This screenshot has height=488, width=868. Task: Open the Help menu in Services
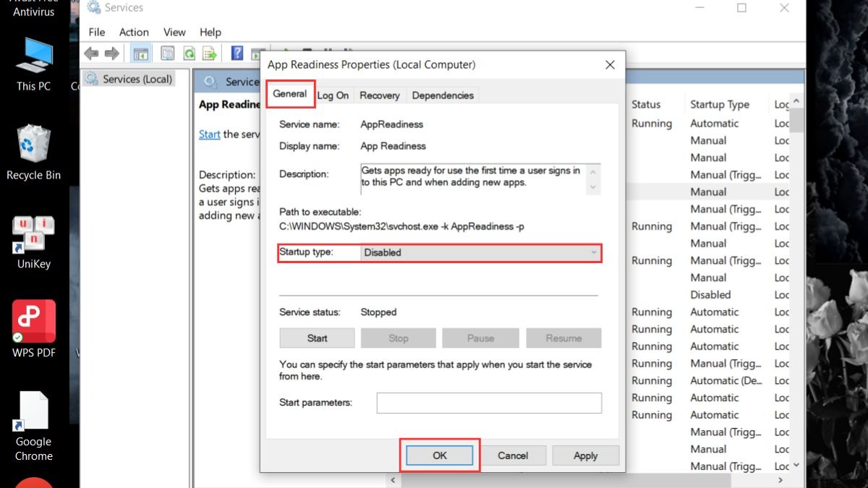click(210, 32)
